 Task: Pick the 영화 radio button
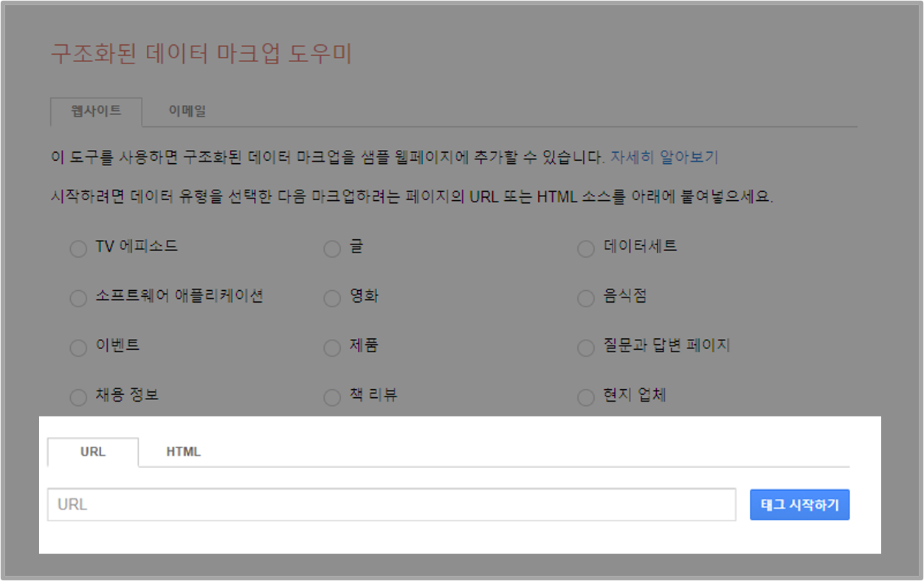[332, 298]
